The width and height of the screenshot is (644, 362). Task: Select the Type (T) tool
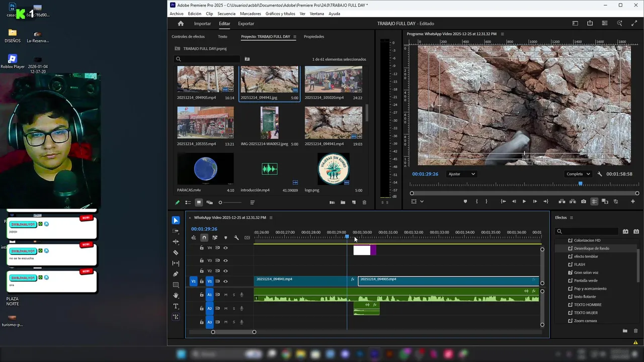pyautogui.click(x=176, y=306)
